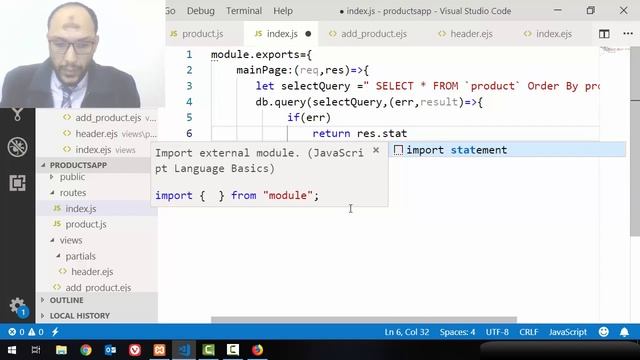640x360 pixels.
Task: Open the Terminal menu
Action: [x=244, y=11]
